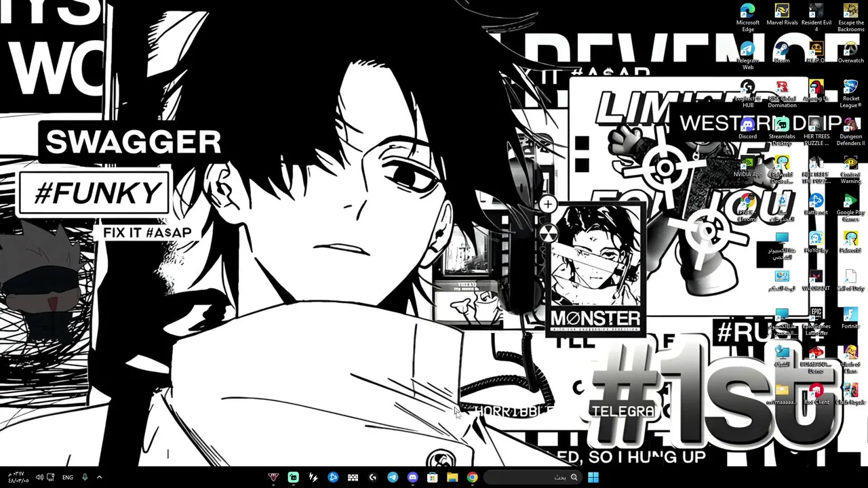Select the Clash Royale desktop shortcut
Viewport: 868px width, 488px height.
click(850, 394)
